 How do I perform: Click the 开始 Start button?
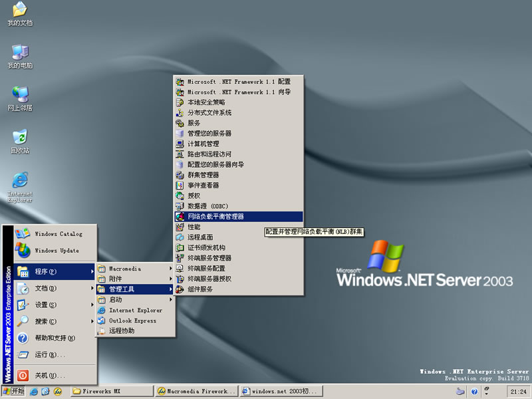click(13, 392)
